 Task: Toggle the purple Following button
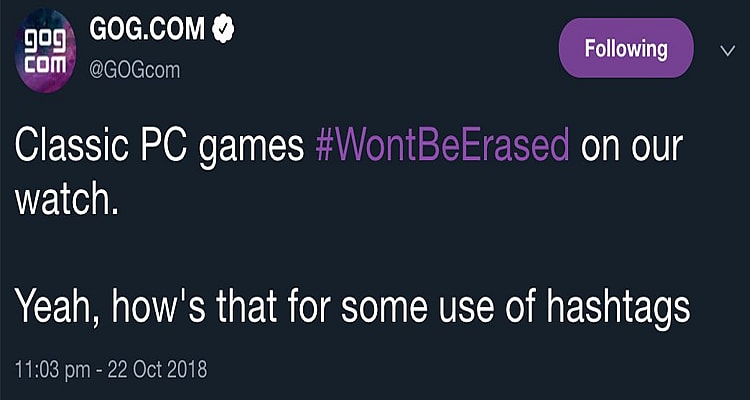pos(627,48)
